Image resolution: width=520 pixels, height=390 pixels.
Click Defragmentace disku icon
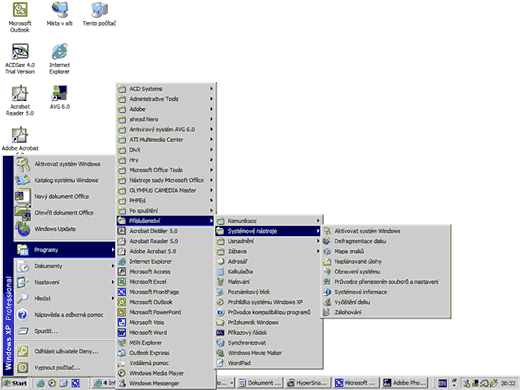[327, 241]
